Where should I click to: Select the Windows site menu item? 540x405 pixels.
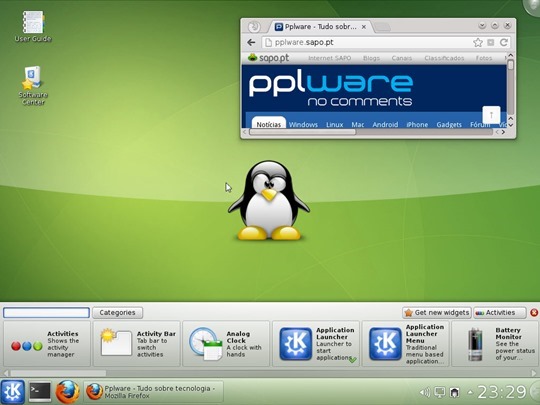[303, 124]
